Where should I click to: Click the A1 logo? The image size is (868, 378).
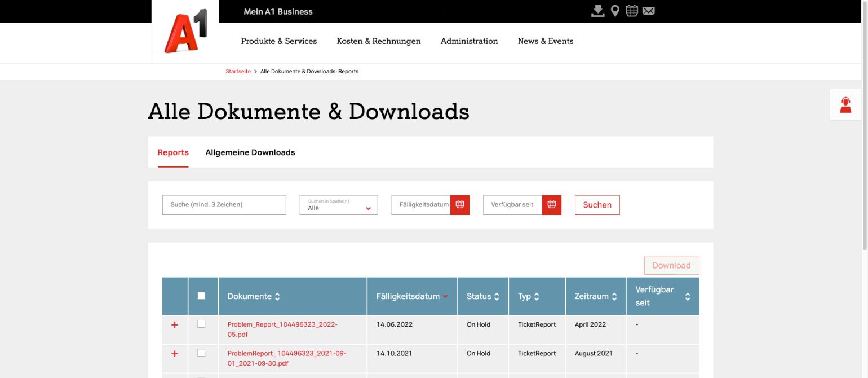coord(185,32)
